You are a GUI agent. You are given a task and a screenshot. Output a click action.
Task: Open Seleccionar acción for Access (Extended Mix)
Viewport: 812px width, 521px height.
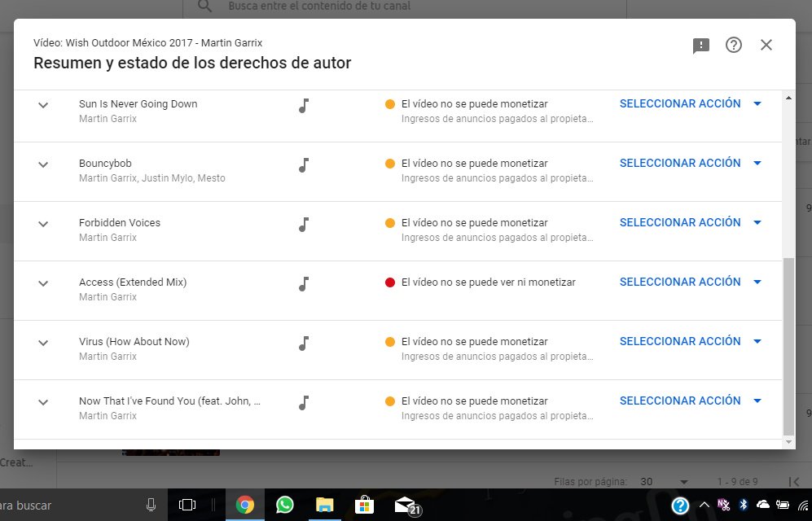click(x=691, y=282)
